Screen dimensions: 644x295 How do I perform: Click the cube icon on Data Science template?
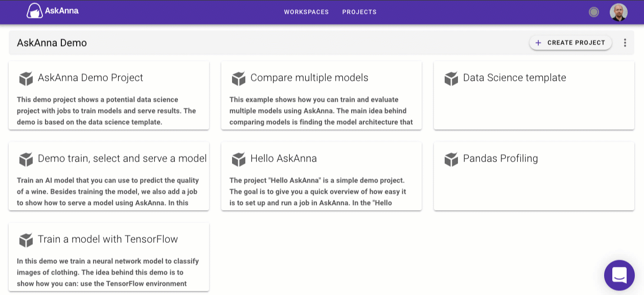tap(451, 78)
